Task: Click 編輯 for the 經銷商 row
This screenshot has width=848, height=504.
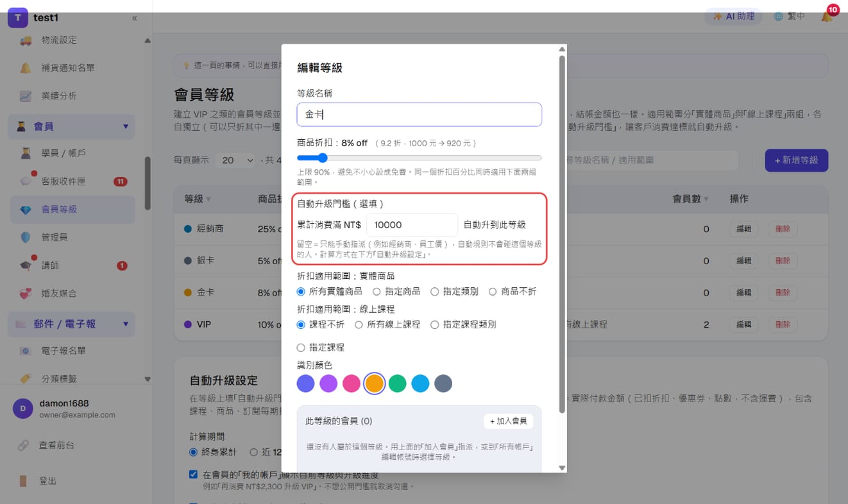Action: coord(743,229)
